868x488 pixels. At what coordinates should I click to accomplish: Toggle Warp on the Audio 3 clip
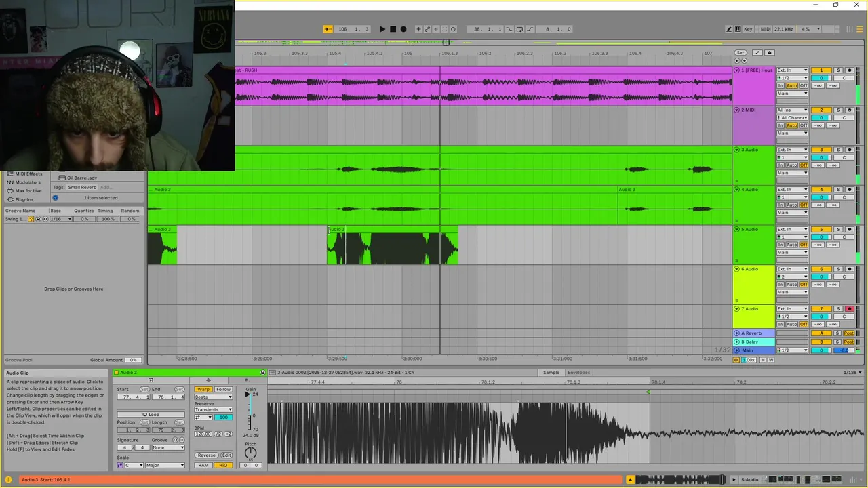(x=203, y=390)
